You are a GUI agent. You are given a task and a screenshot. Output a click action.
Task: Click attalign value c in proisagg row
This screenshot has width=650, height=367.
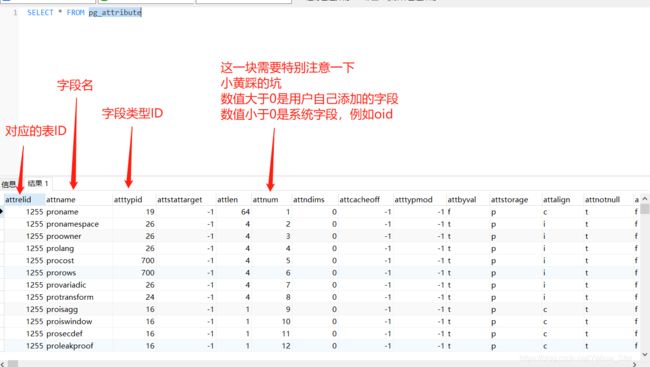click(545, 310)
